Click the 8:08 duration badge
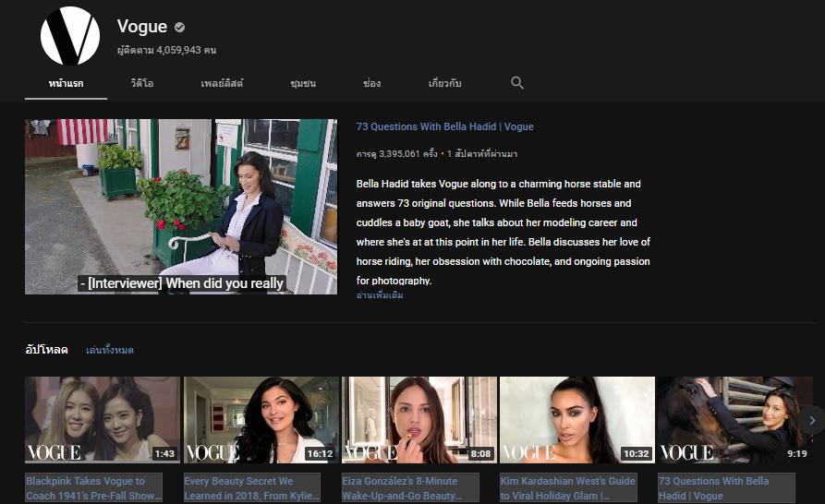825x504 pixels. click(x=480, y=453)
